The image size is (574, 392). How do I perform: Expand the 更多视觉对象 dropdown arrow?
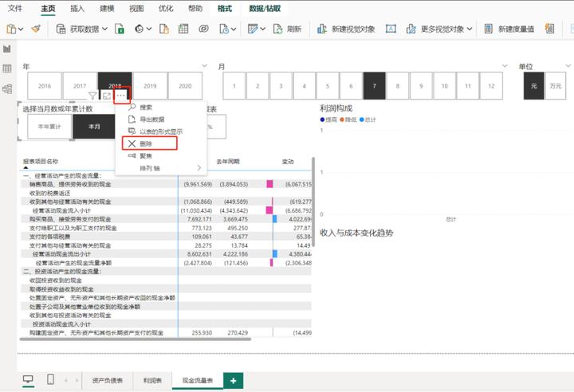click(x=470, y=29)
